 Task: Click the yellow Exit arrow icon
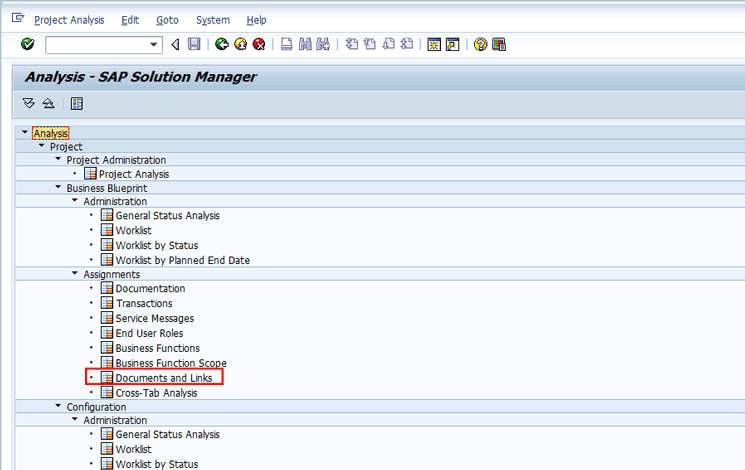[240, 44]
